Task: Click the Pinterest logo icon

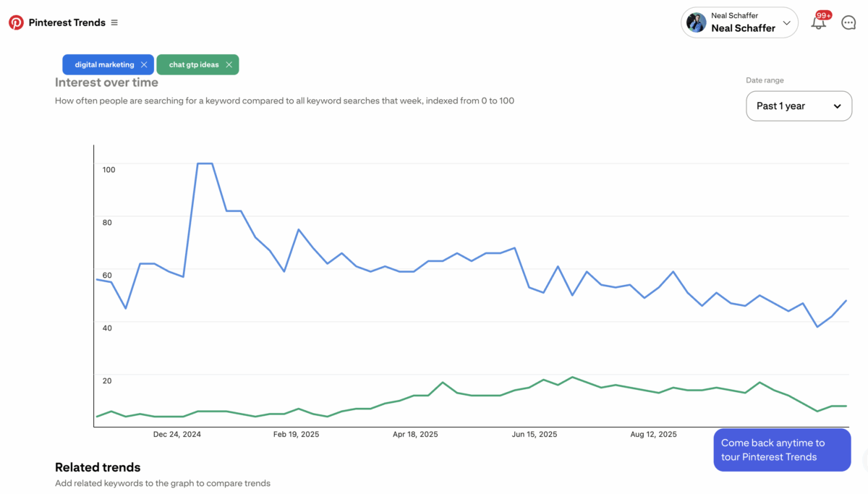Action: tap(16, 22)
